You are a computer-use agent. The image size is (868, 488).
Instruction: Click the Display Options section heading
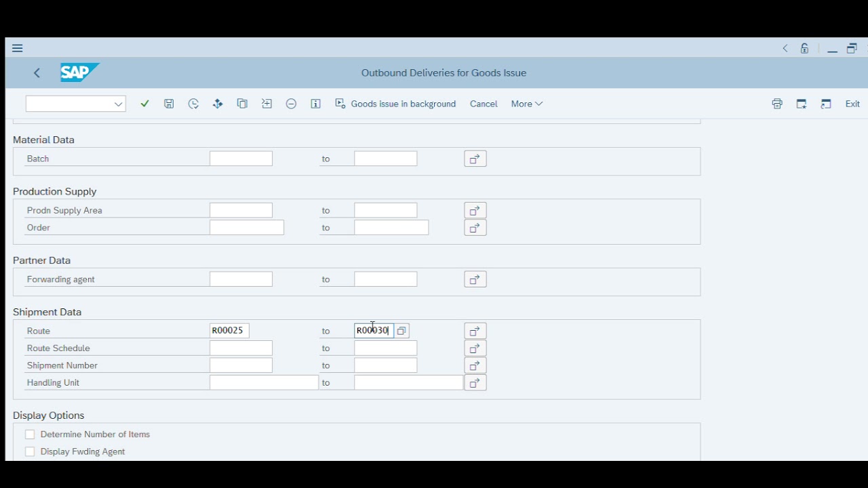[x=48, y=415]
